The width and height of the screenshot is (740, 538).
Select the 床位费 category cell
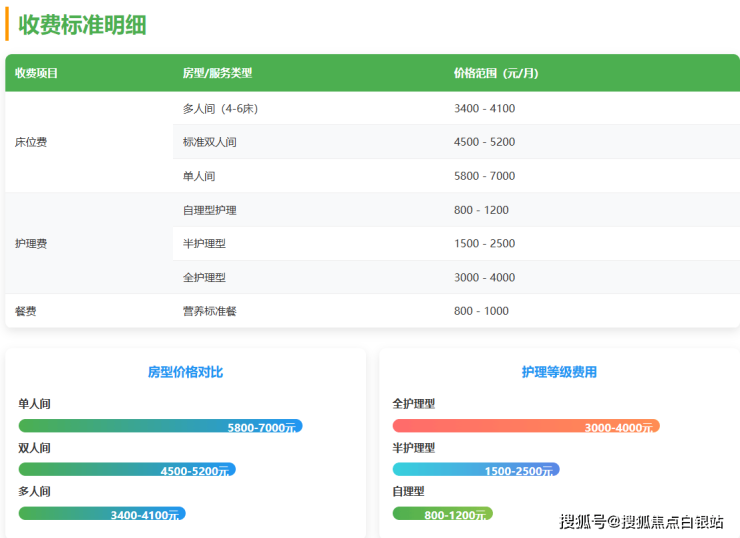click(31, 142)
